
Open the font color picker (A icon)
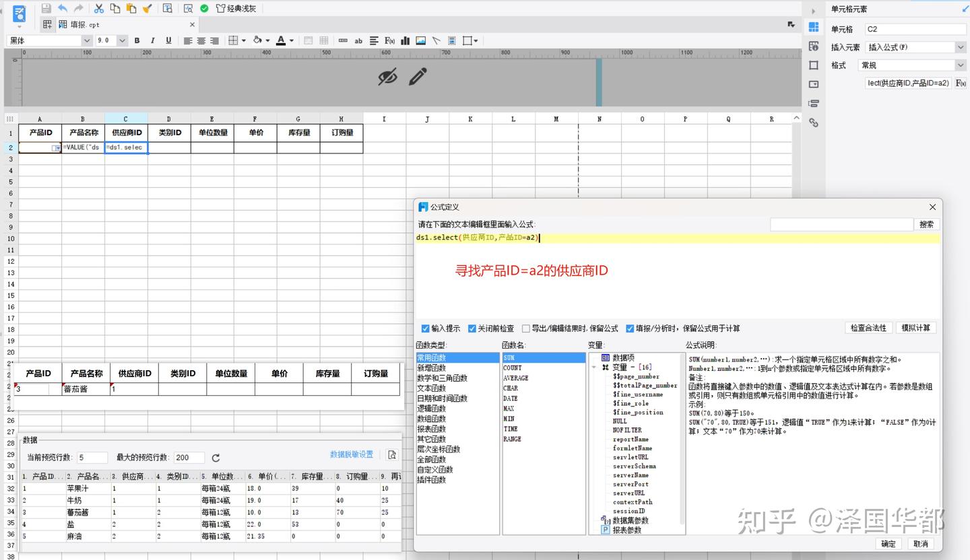(x=281, y=40)
